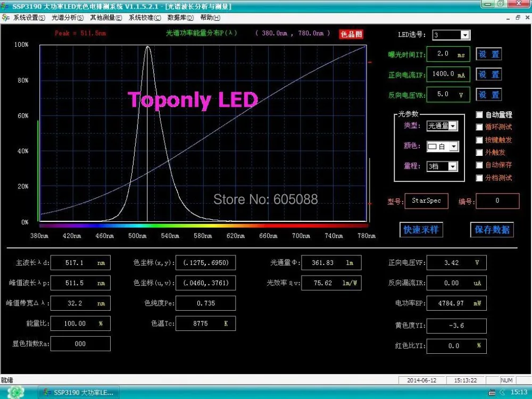
Task: Click the keyboard icon in system tray
Action: (492, 393)
